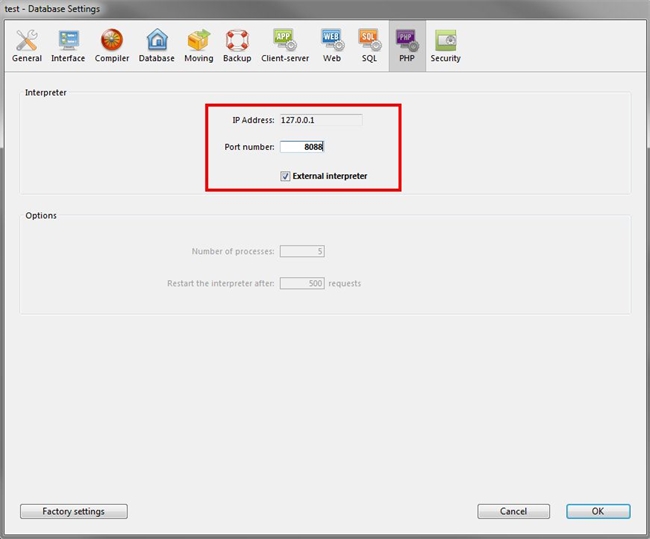
Task: Confirm settings with the OK button
Action: (x=597, y=511)
